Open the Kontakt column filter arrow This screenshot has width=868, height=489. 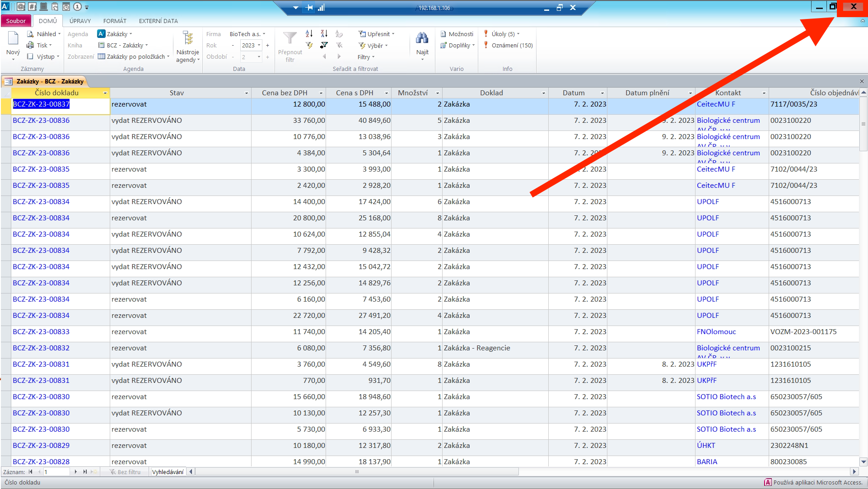(764, 93)
